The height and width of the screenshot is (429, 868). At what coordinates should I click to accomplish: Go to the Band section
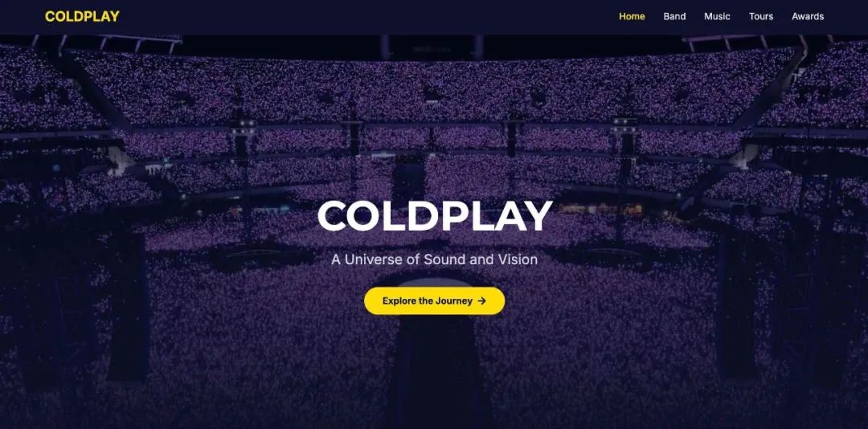tap(674, 17)
